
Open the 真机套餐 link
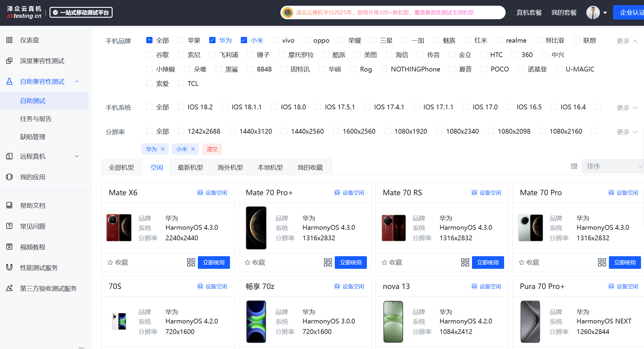point(529,13)
